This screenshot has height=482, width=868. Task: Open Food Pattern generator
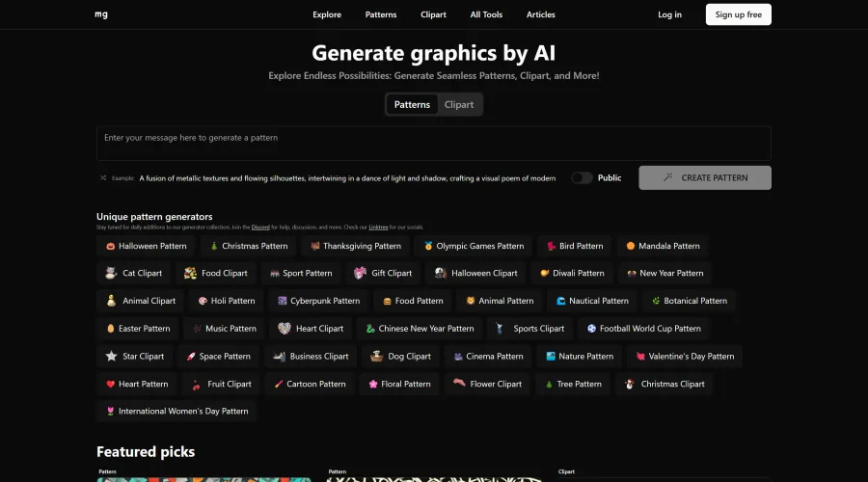click(x=413, y=301)
